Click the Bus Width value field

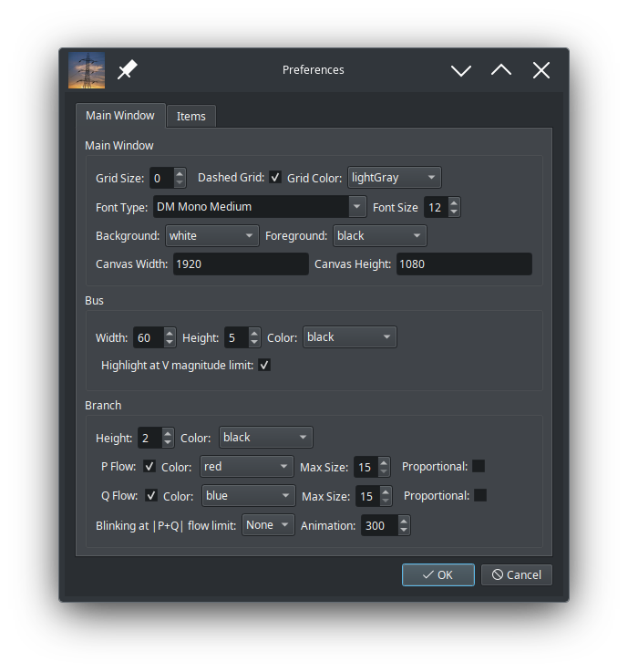pyautogui.click(x=149, y=337)
